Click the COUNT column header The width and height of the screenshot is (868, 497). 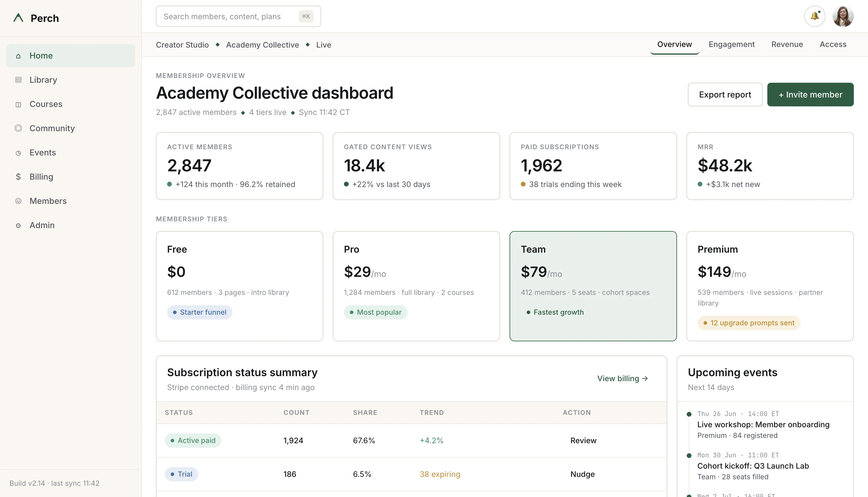point(296,413)
